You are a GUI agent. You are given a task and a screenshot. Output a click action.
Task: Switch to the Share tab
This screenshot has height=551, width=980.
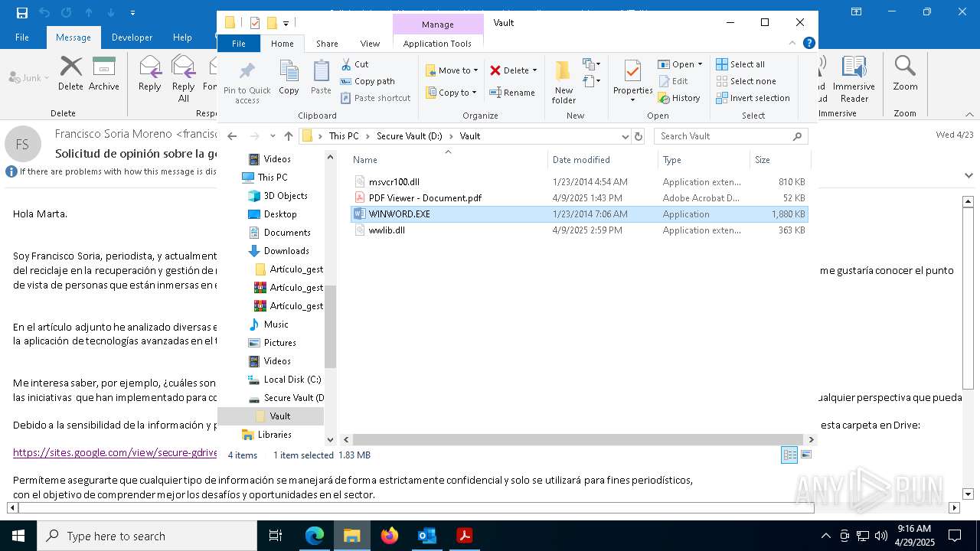pos(327,44)
